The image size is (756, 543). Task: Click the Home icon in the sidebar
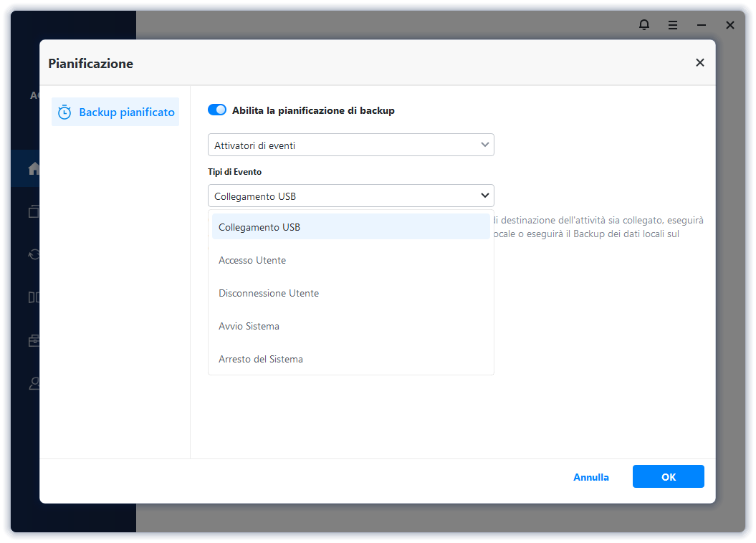pos(34,169)
